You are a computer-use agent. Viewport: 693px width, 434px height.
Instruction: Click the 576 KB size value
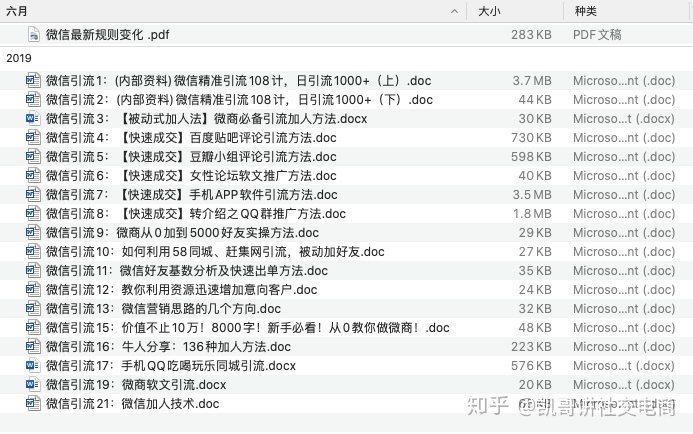[531, 365]
